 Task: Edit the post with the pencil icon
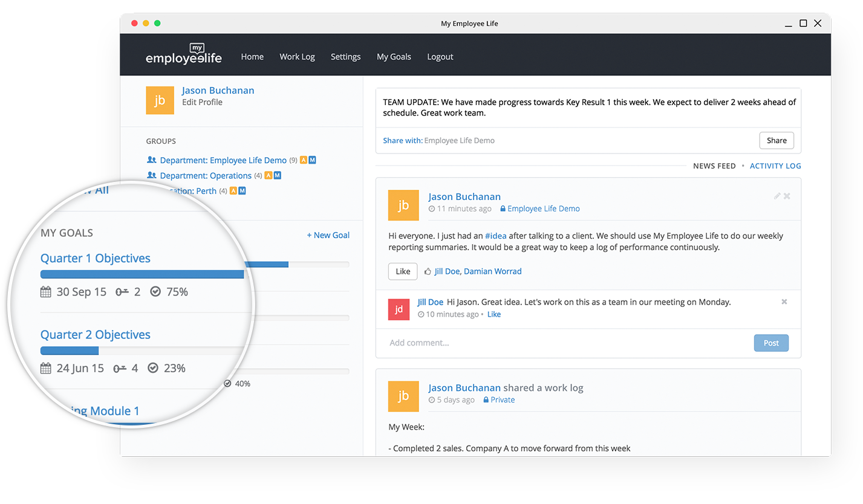[777, 196]
